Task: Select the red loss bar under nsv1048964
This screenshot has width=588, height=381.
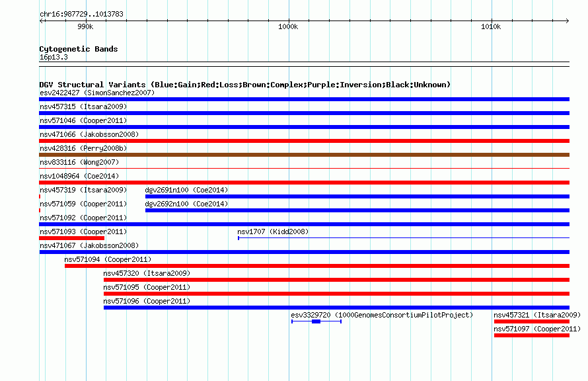Action: [304, 183]
